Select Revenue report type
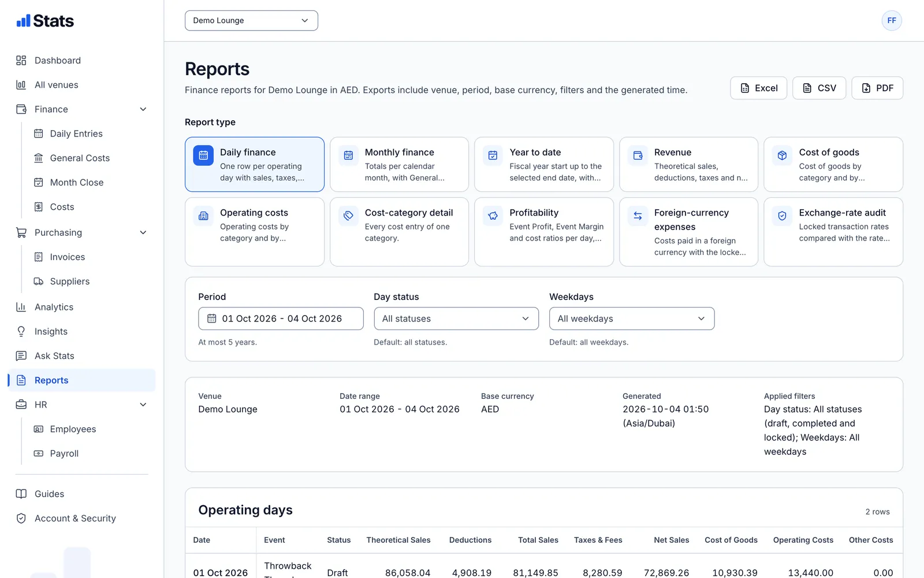Viewport: 924px width, 578px height. point(688,164)
